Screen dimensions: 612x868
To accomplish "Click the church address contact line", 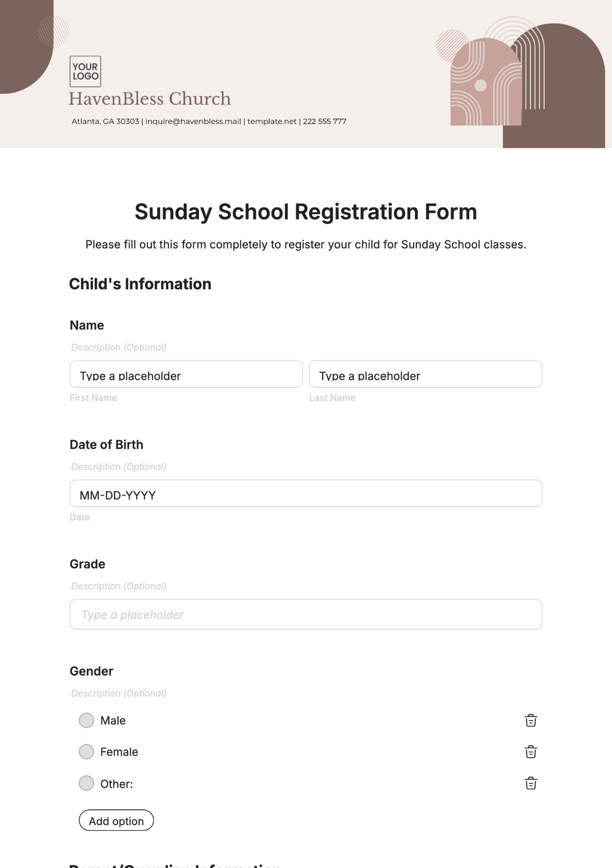I will 209,121.
